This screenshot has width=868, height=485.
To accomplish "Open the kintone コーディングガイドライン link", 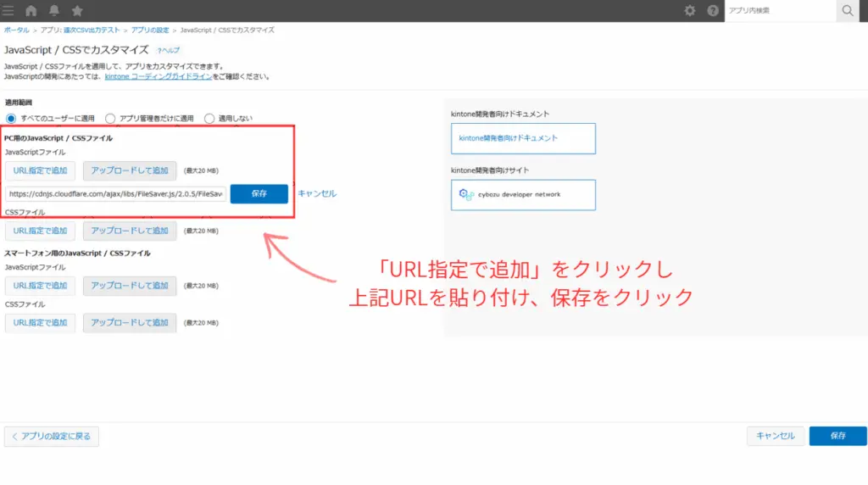I will [x=159, y=76].
